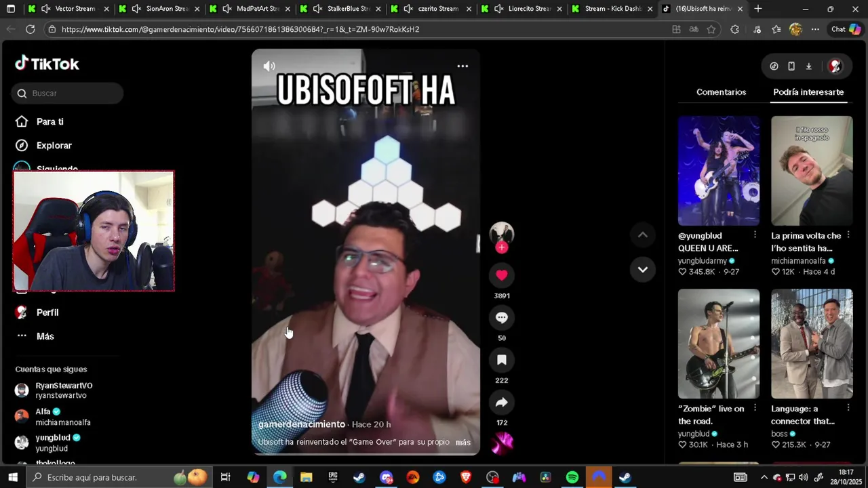The image size is (868, 488).
Task: Open Zombie live on the road thumbnail
Action: click(719, 344)
